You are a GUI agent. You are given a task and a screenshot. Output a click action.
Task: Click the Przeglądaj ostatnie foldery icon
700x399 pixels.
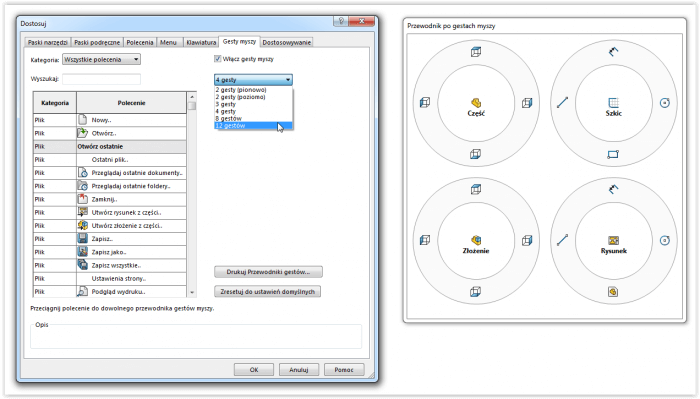(x=83, y=186)
